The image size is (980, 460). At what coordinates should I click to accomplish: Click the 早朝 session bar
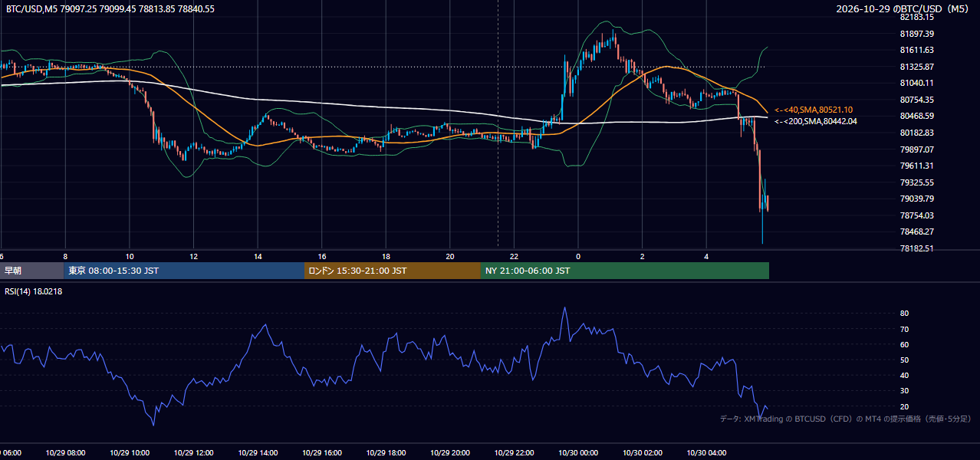click(x=32, y=271)
